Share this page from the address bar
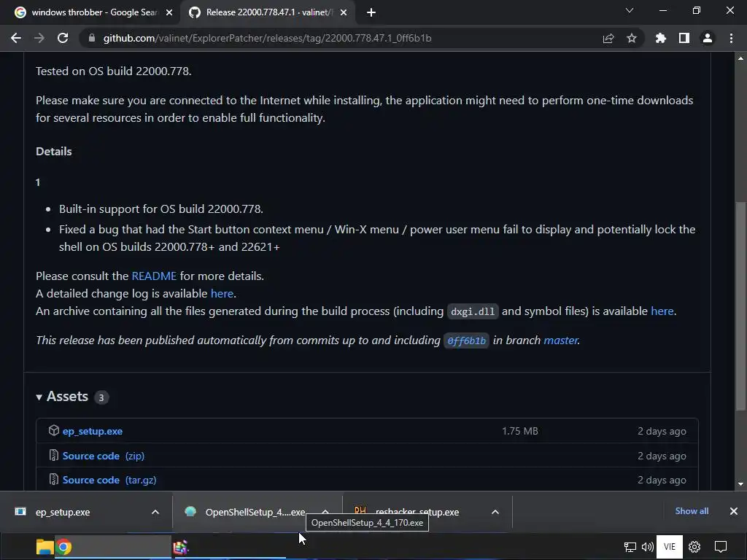The height and width of the screenshot is (560, 747). click(608, 38)
